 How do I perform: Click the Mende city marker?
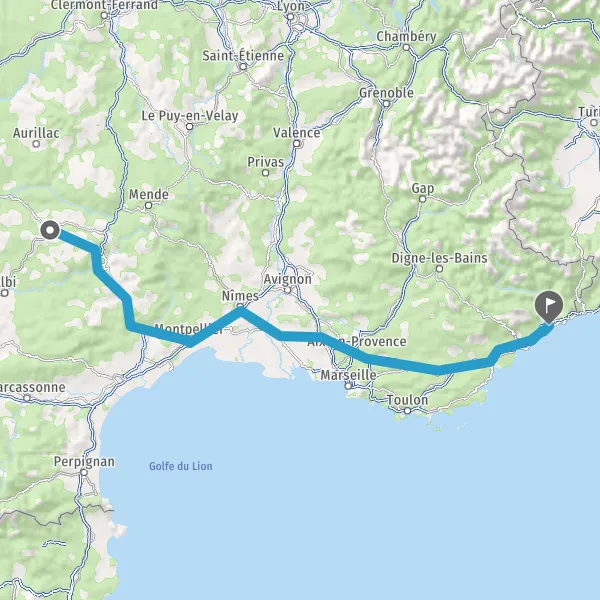(x=148, y=205)
